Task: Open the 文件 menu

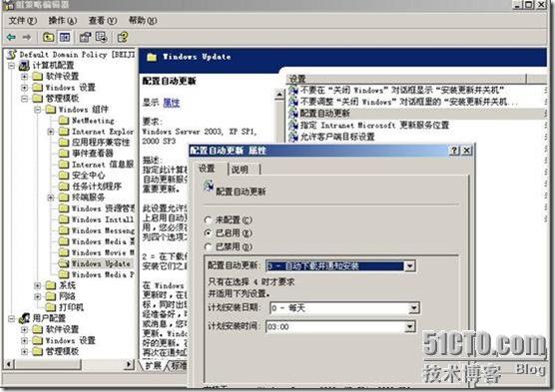Action: 22,21
